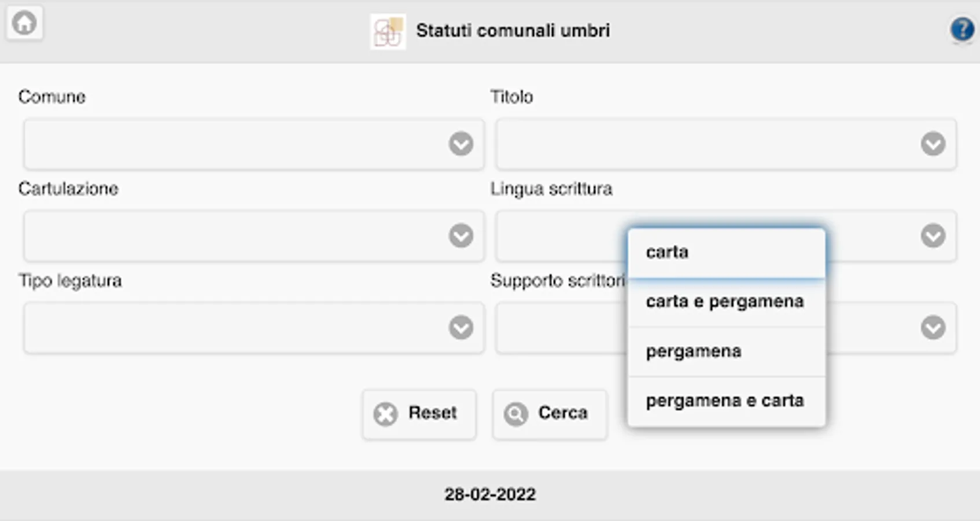Click the Titolo field label

[511, 97]
